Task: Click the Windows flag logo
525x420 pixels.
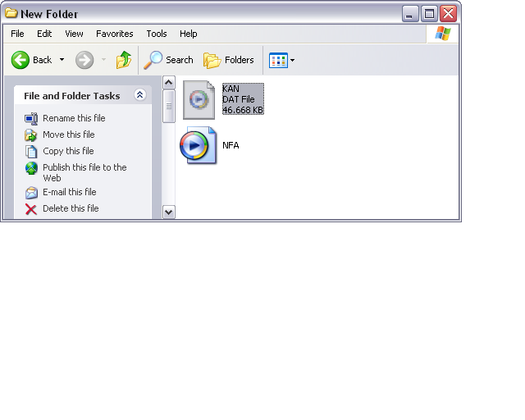Action: point(443,34)
